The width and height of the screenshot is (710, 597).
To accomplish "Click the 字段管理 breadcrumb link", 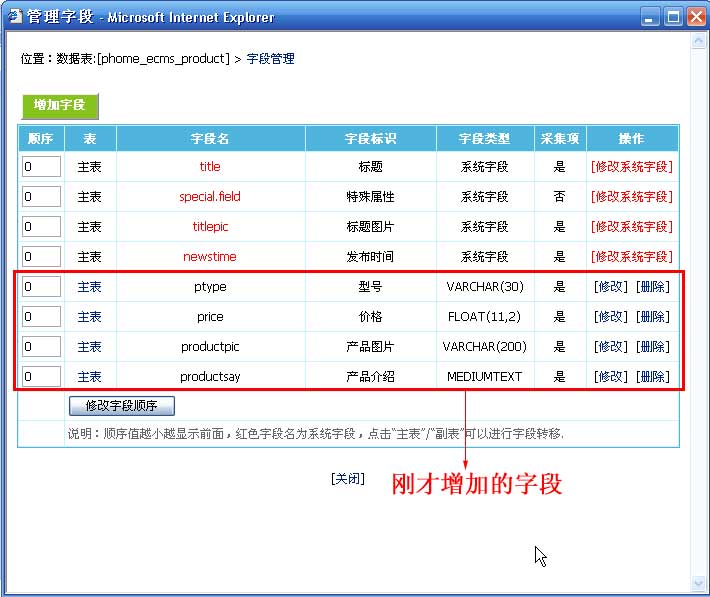I will pos(271,59).
